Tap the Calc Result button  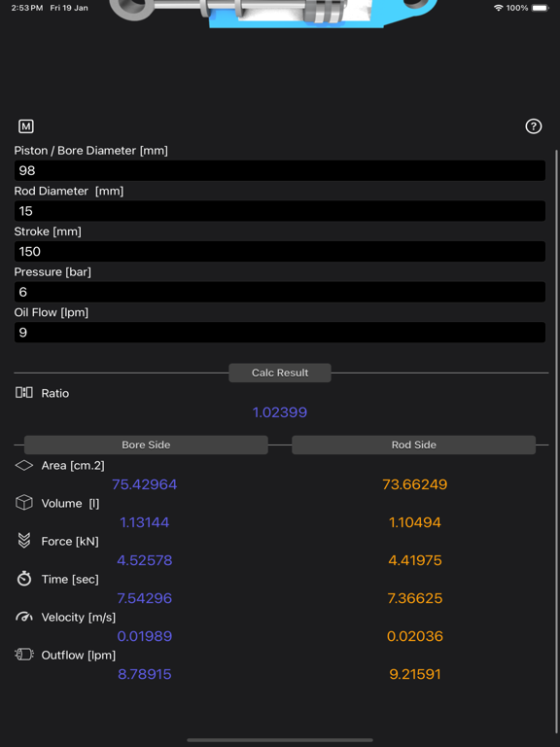pos(280,373)
